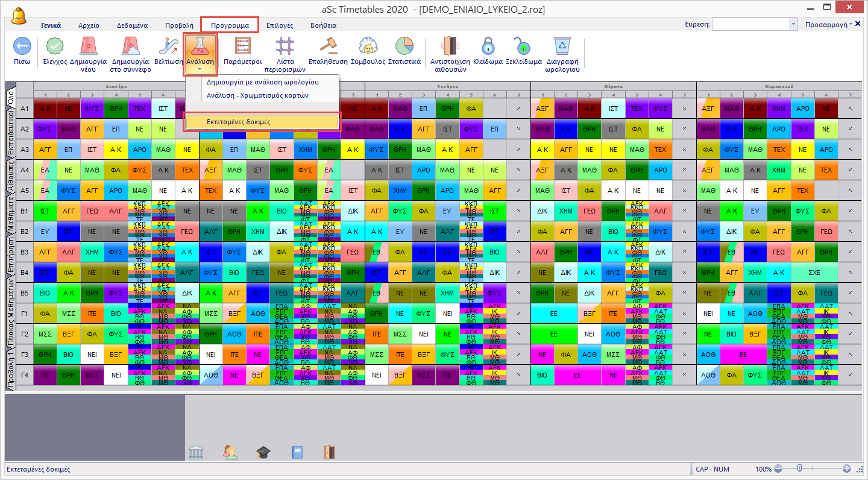Click the door icon in bottom panel

(329, 452)
